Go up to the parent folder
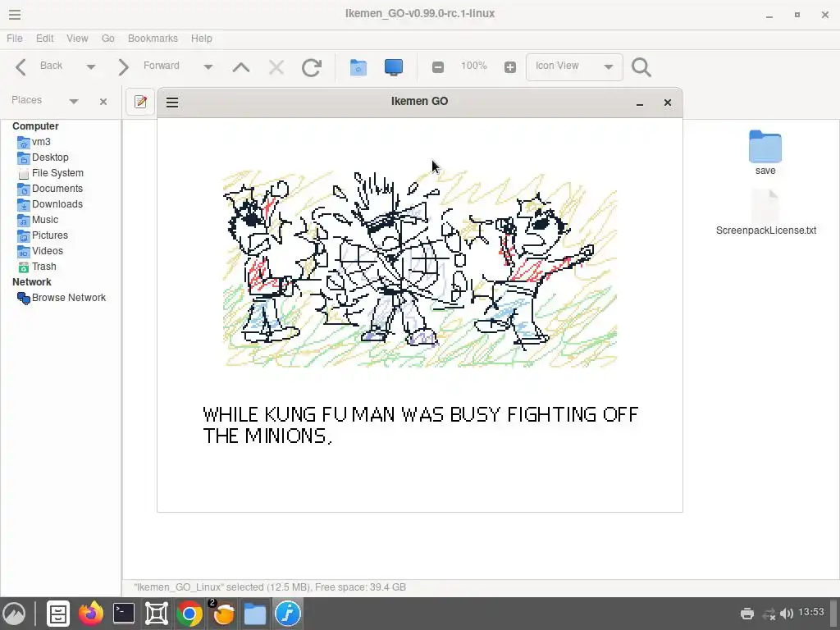Screen dimensions: 840x630 (241, 67)
